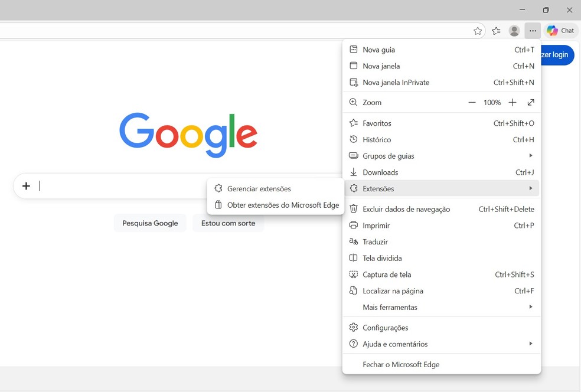581x392 pixels.
Task: Restore down the browser window
Action: tap(546, 10)
